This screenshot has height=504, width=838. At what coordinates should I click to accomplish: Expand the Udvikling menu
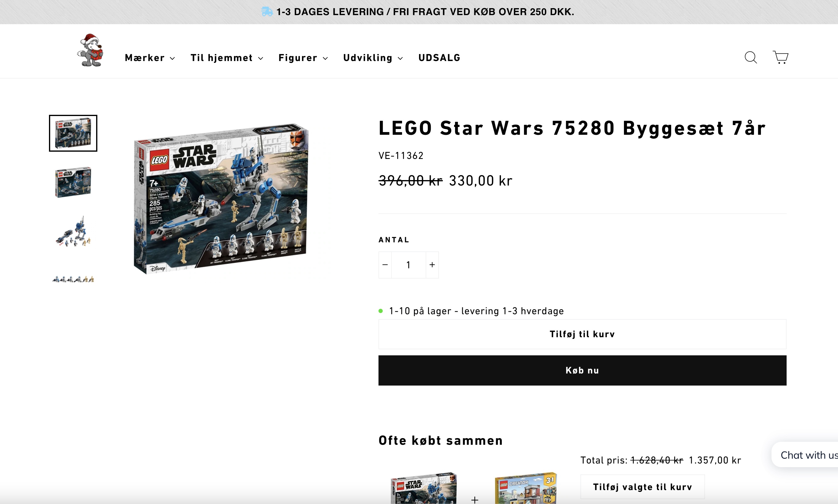pos(373,58)
